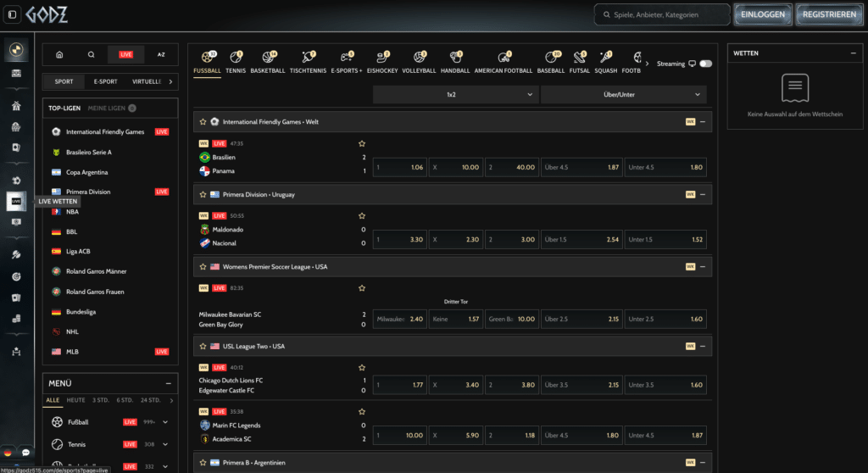Bet on Über 1.5 at 2.54
Screen dimensions: 868x473
click(581, 240)
